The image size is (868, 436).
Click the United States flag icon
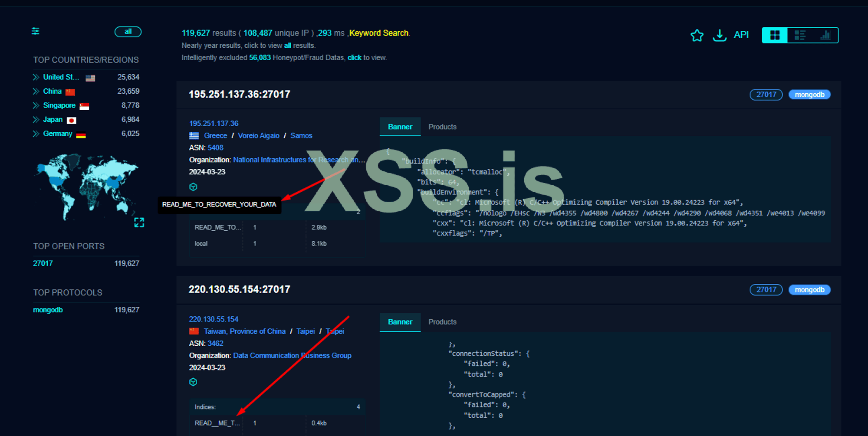(x=90, y=78)
